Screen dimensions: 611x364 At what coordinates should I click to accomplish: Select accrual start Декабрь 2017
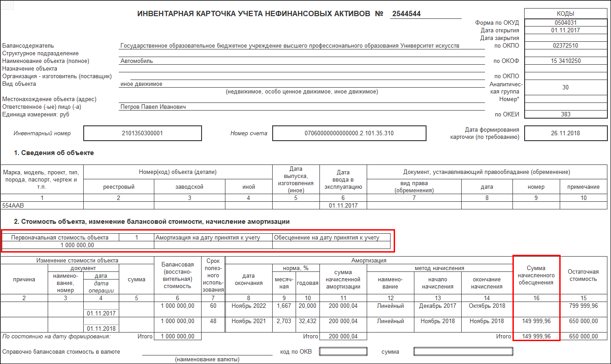click(438, 306)
